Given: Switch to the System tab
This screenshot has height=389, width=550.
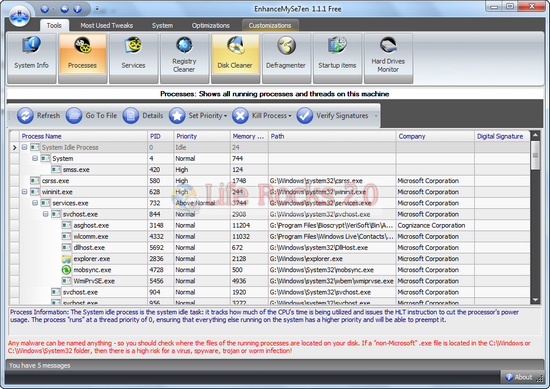Looking at the screenshot, I should pos(162,25).
